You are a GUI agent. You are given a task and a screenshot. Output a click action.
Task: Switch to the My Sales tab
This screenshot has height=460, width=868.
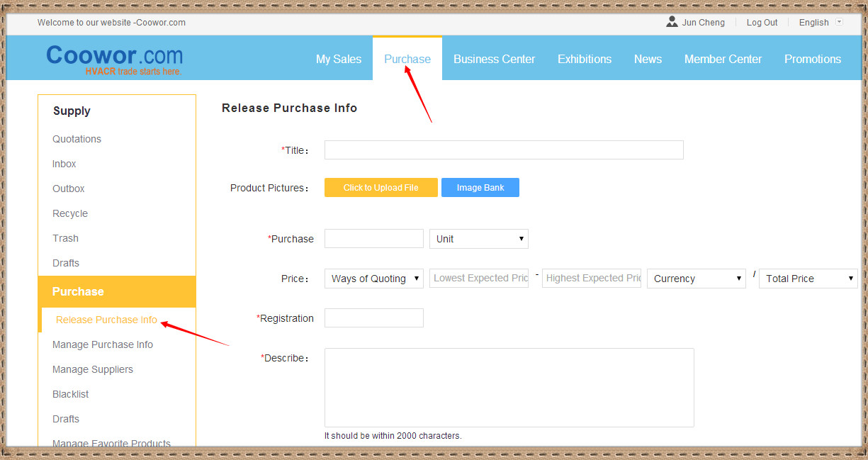339,59
